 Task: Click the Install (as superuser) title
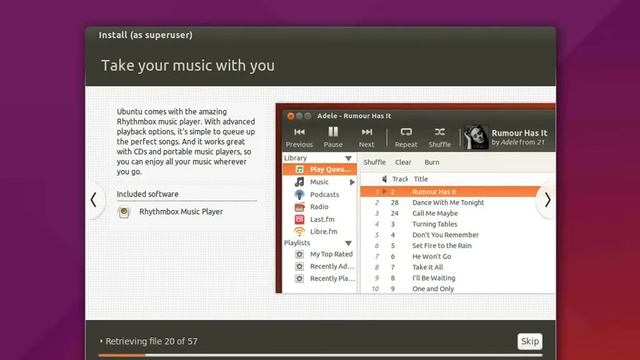click(x=145, y=35)
